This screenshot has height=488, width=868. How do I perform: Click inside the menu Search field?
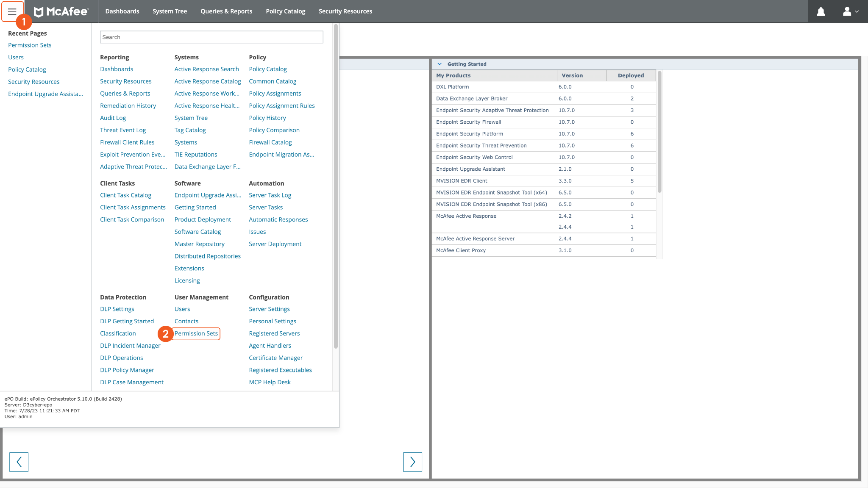pos(211,37)
